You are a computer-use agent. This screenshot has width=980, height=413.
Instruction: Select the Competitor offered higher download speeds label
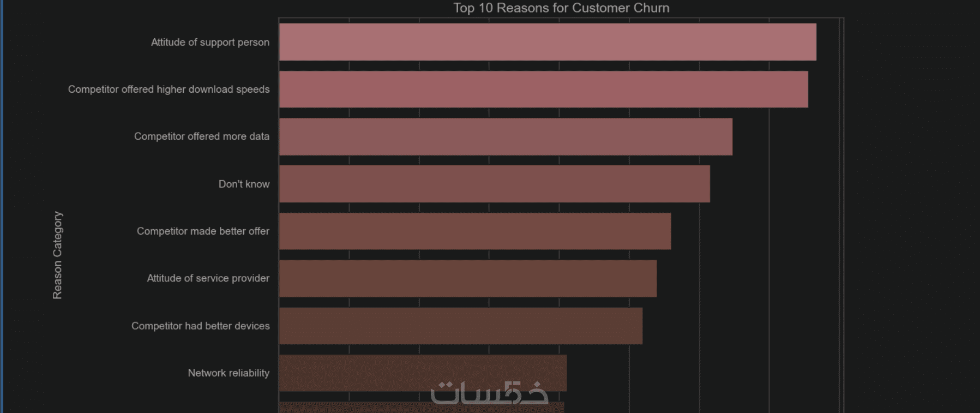click(x=169, y=89)
